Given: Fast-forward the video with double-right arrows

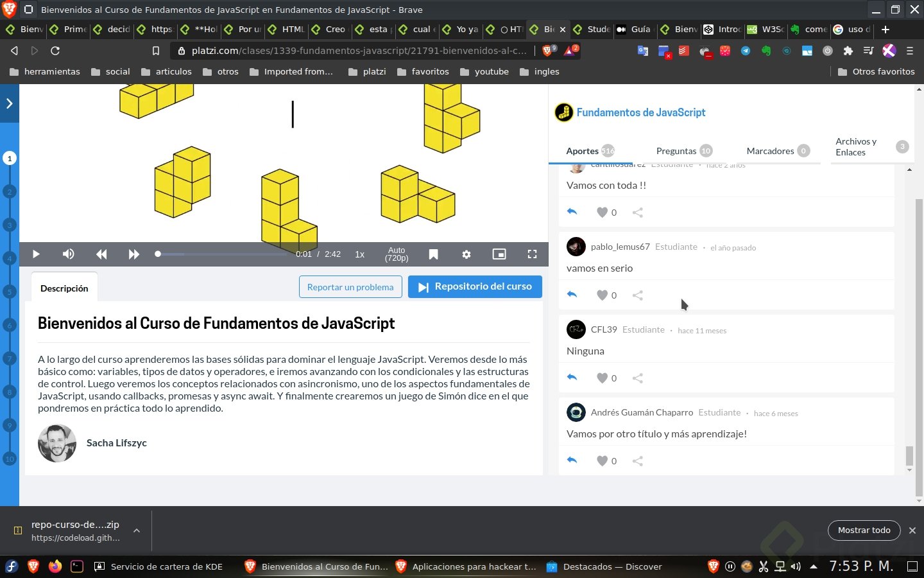Looking at the screenshot, I should pyautogui.click(x=133, y=254).
